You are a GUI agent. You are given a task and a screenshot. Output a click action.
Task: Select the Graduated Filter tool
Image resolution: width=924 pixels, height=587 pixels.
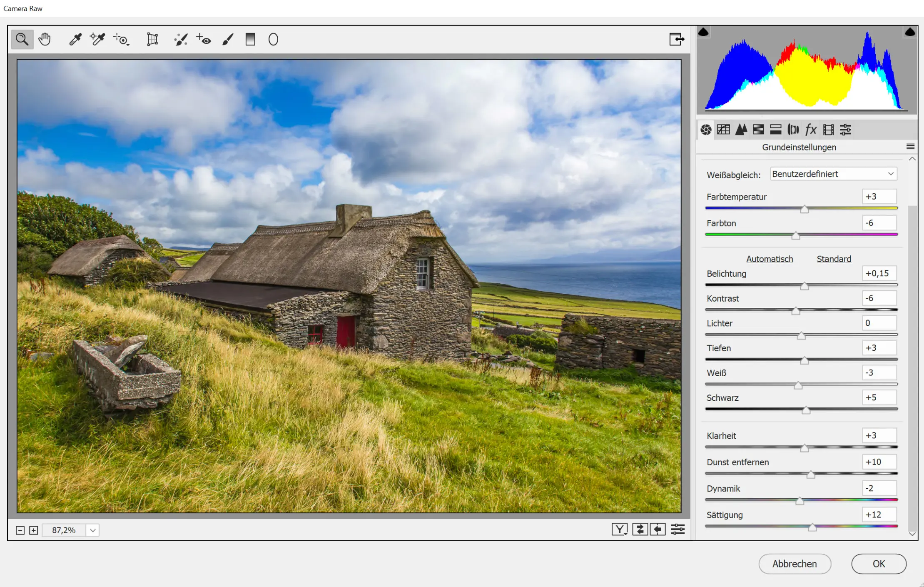[250, 40]
